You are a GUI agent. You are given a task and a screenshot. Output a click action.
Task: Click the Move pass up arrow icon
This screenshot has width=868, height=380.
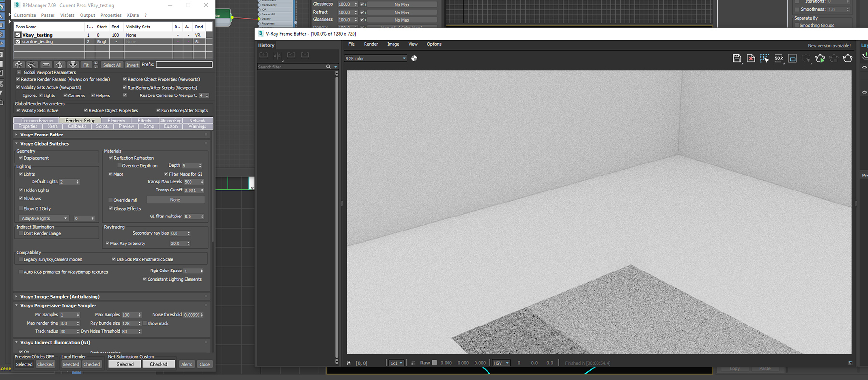[59, 65]
